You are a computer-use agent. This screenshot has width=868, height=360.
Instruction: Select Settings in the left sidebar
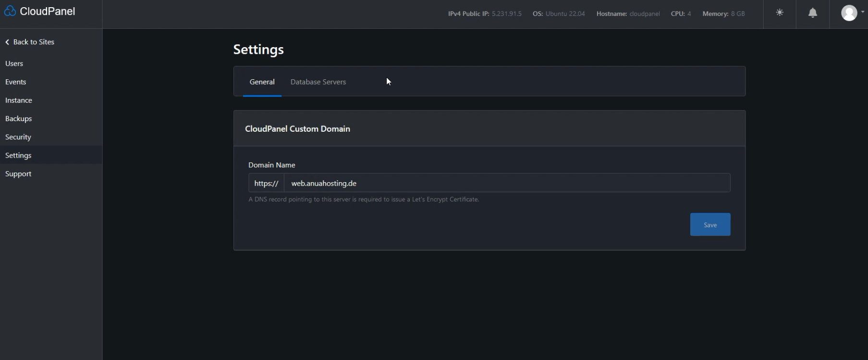[x=18, y=155]
